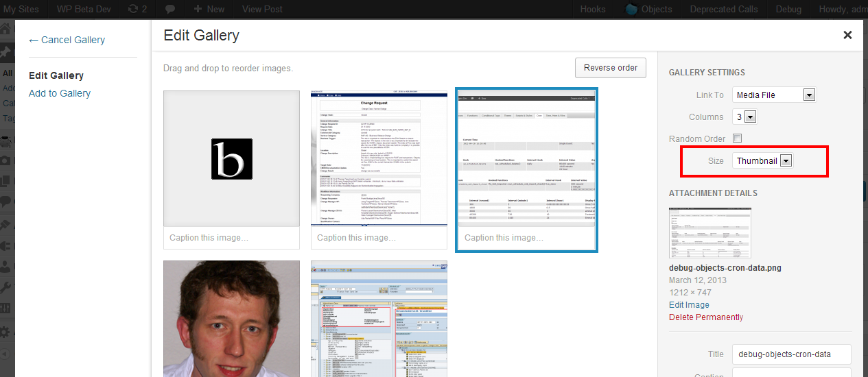Click caption field under the 'b' logo image
Screen dimensions: 868x377
coord(232,238)
